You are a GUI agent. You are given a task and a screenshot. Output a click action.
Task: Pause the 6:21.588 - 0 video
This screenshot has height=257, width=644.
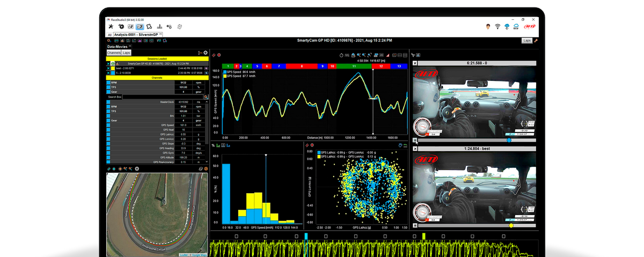coord(415,140)
